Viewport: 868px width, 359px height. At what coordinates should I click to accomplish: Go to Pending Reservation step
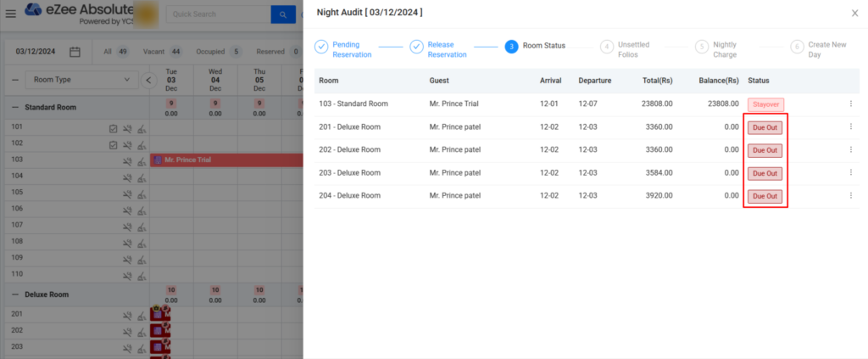[x=321, y=47]
